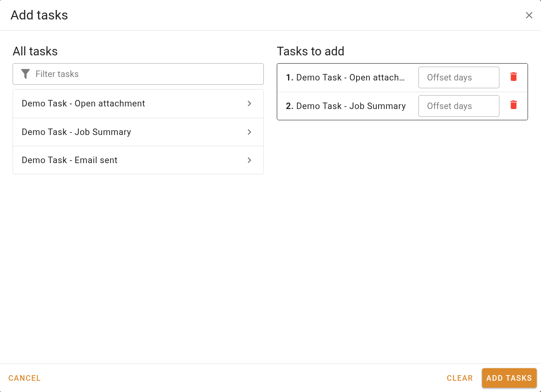541x392 pixels.
Task: Close the Add tasks dialog with X
Action: coord(529,16)
